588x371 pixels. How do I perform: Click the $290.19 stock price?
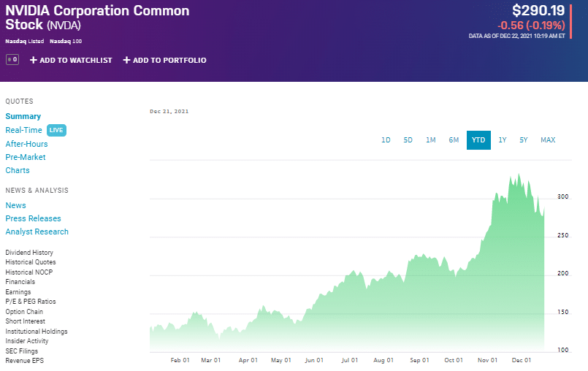click(x=538, y=10)
